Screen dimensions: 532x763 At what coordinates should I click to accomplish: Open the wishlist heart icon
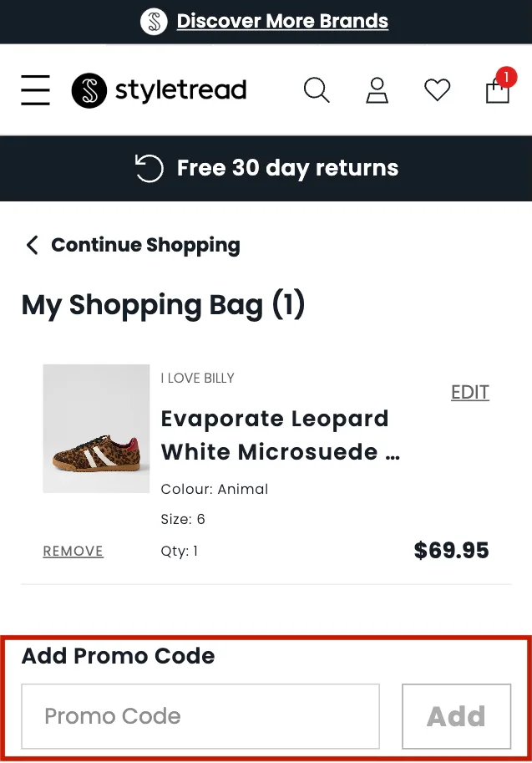click(437, 89)
